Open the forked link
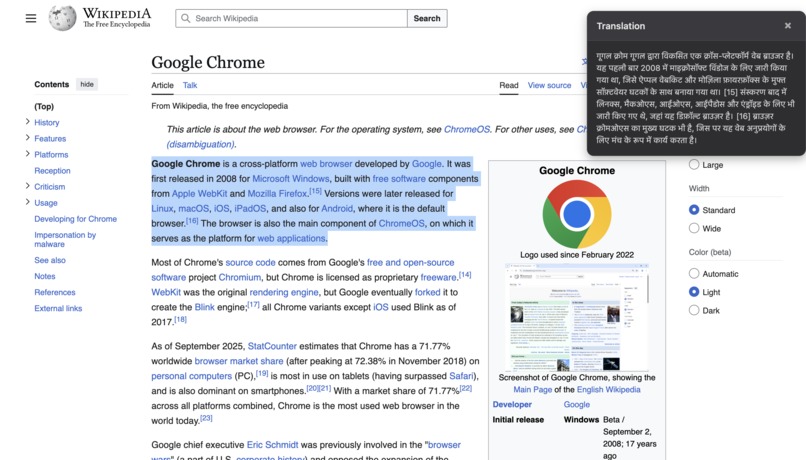Viewport: 806px width, 460px height. [427, 292]
